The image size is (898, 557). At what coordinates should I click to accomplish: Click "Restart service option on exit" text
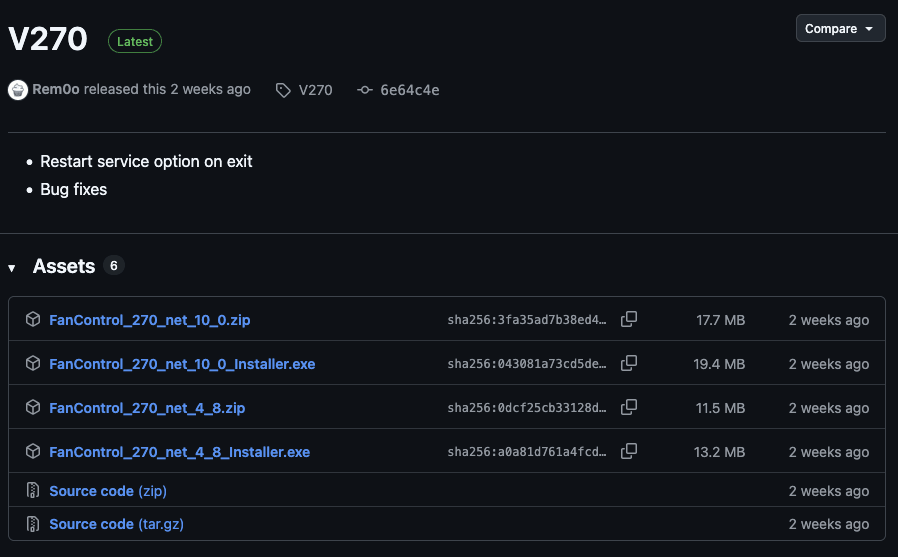pyautogui.click(x=146, y=161)
